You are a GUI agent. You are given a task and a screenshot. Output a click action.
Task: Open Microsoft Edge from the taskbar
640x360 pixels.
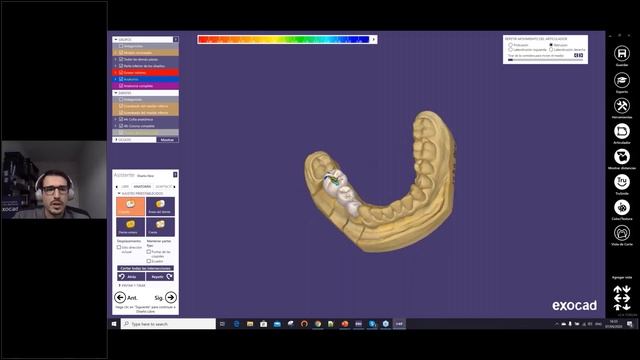pyautogui.click(x=236, y=324)
